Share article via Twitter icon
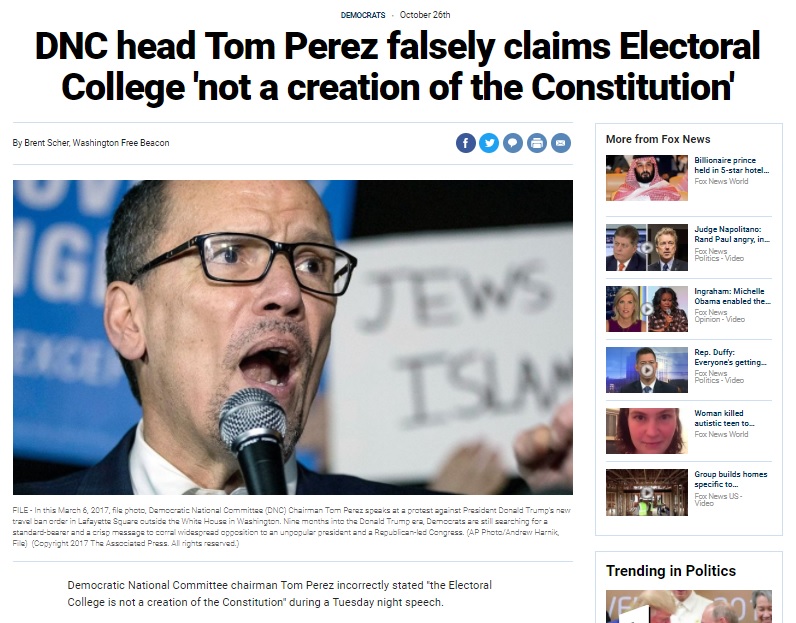This screenshot has height=623, width=796. 489,143
